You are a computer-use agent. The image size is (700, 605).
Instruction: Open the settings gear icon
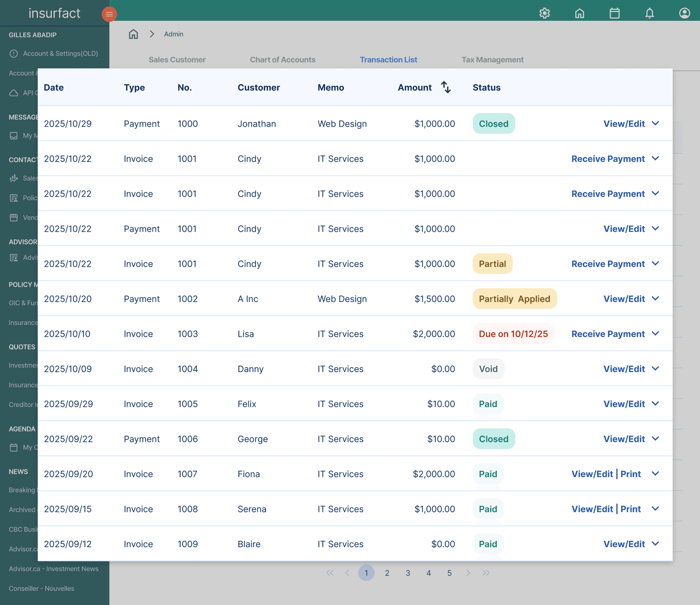[x=544, y=13]
